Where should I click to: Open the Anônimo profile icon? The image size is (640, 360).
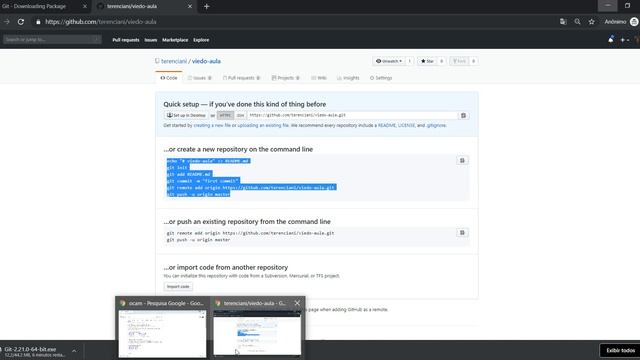click(634, 22)
